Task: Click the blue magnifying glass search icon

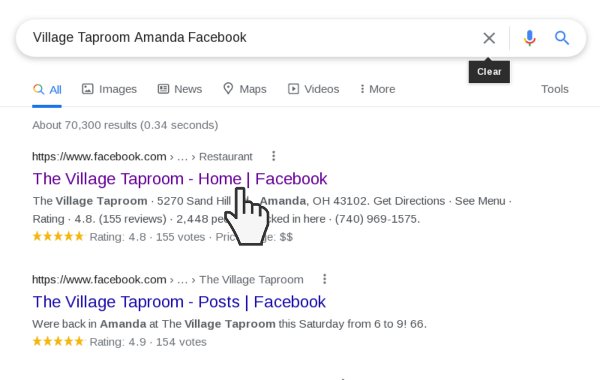Action: (x=562, y=38)
